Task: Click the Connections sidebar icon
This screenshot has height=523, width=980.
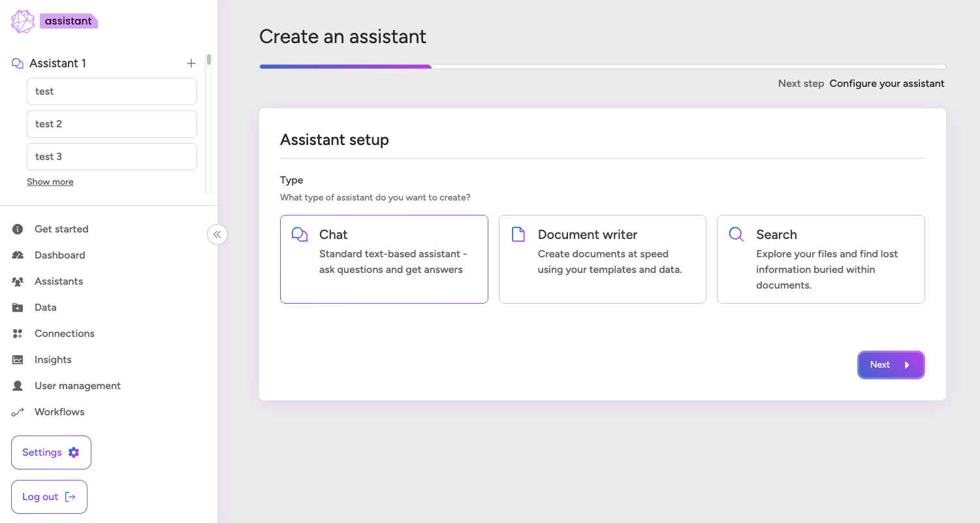Action: (x=18, y=333)
